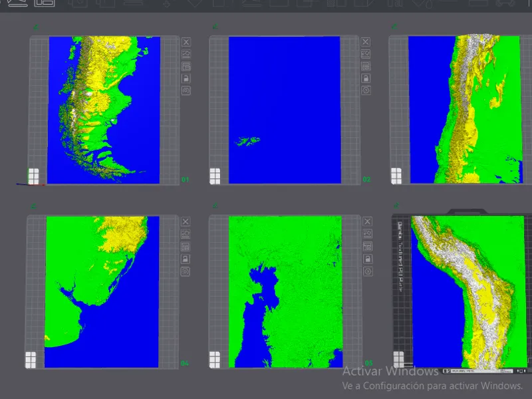Image resolution: width=532 pixels, height=399 pixels.
Task: Auto-orient objects on plate 05
Action: coord(368,234)
